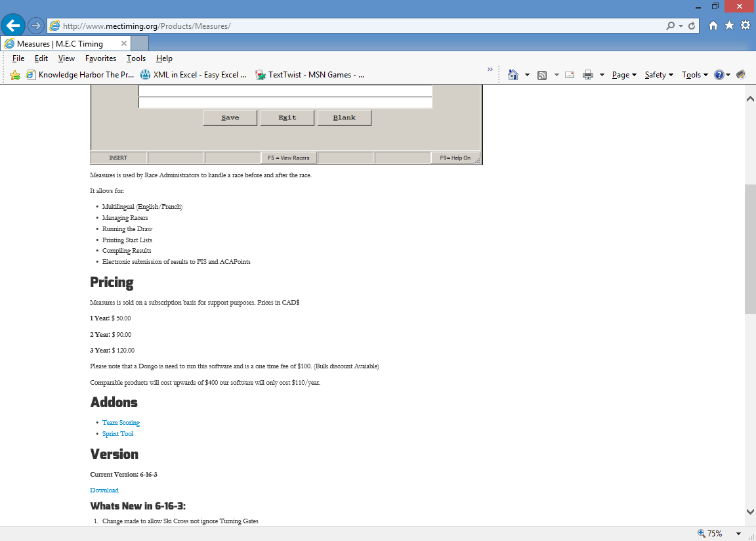Open the Safety dropdown menu
Screen dimensions: 756x541
659,75
